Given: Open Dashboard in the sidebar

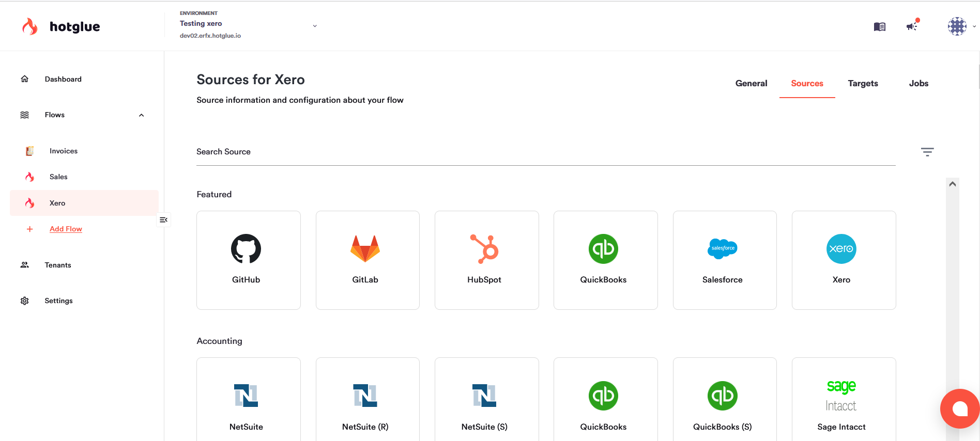Looking at the screenshot, I should 63,79.
